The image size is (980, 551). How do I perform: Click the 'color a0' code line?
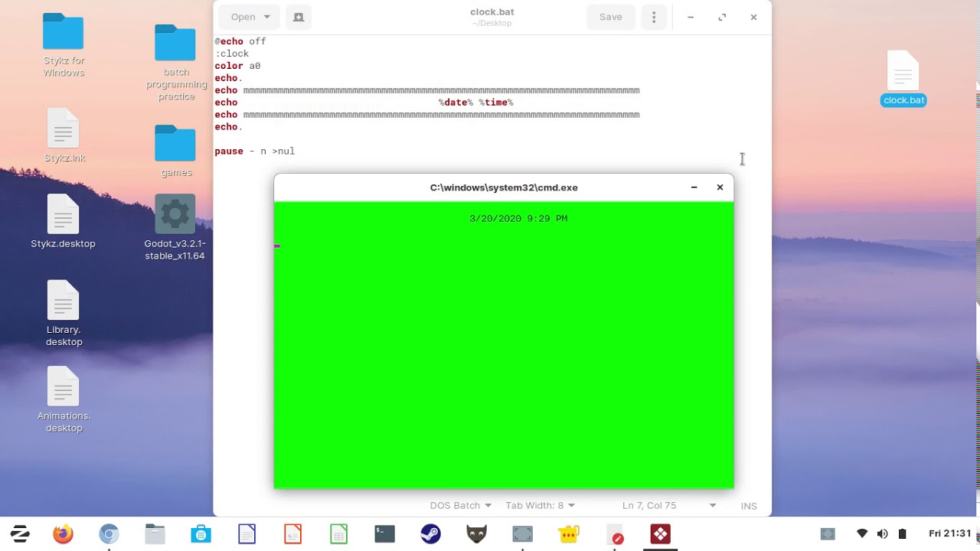pos(237,66)
